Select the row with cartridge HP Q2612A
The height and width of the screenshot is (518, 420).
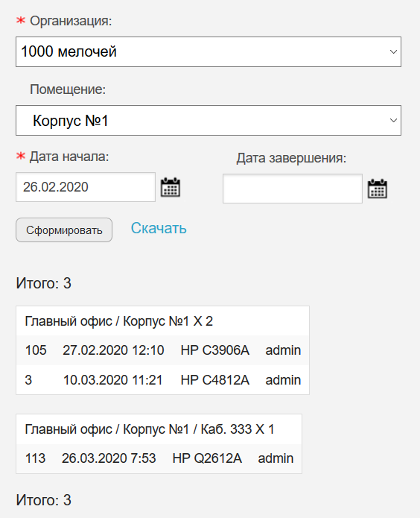(x=159, y=458)
